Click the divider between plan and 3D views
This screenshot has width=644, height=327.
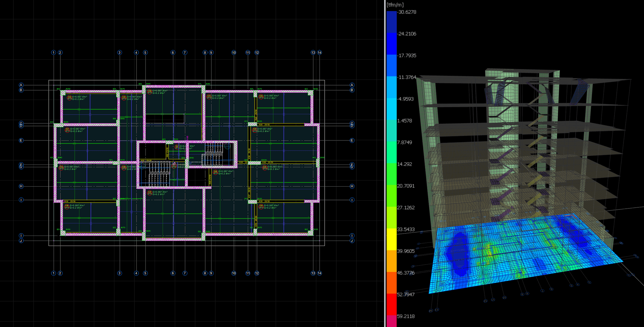[x=385, y=163]
